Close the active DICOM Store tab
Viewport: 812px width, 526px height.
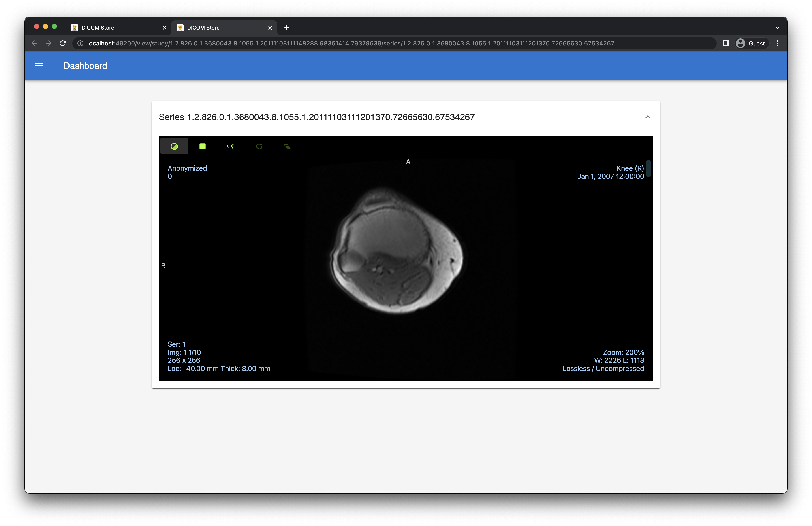click(270, 28)
